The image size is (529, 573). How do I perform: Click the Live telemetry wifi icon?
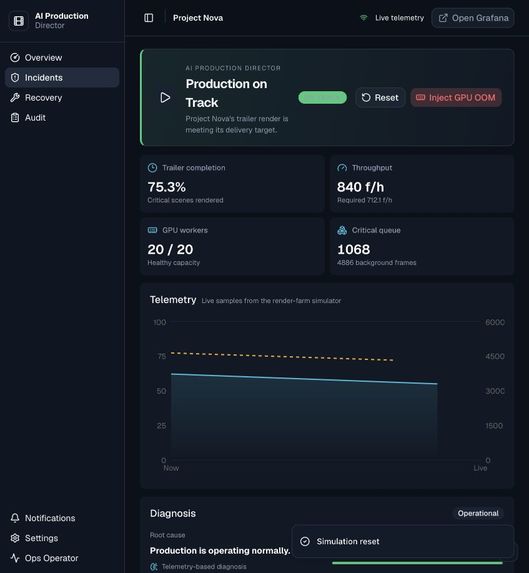(x=364, y=18)
